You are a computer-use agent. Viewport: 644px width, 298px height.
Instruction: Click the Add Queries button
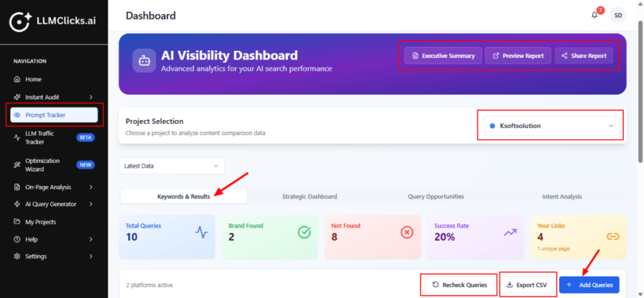[x=589, y=285]
